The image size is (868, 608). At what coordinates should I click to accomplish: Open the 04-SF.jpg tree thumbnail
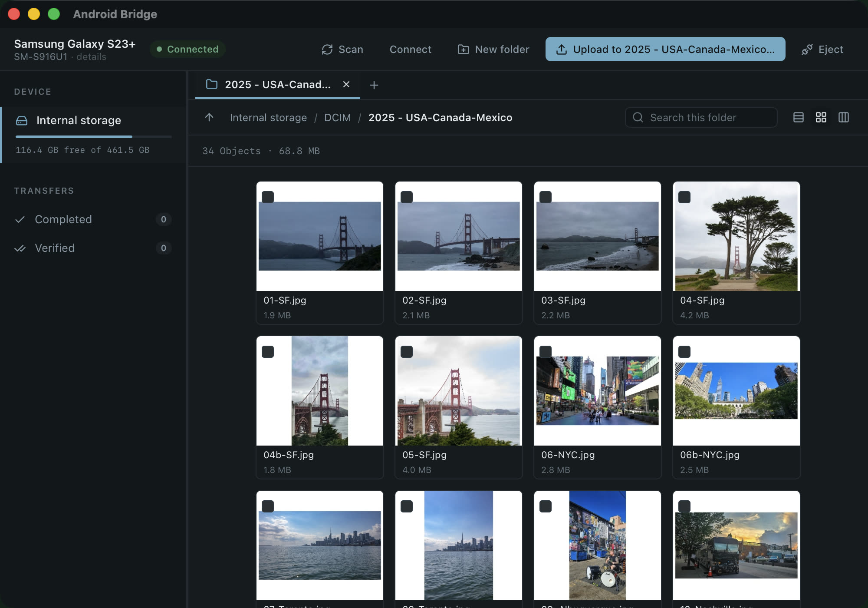(x=736, y=236)
